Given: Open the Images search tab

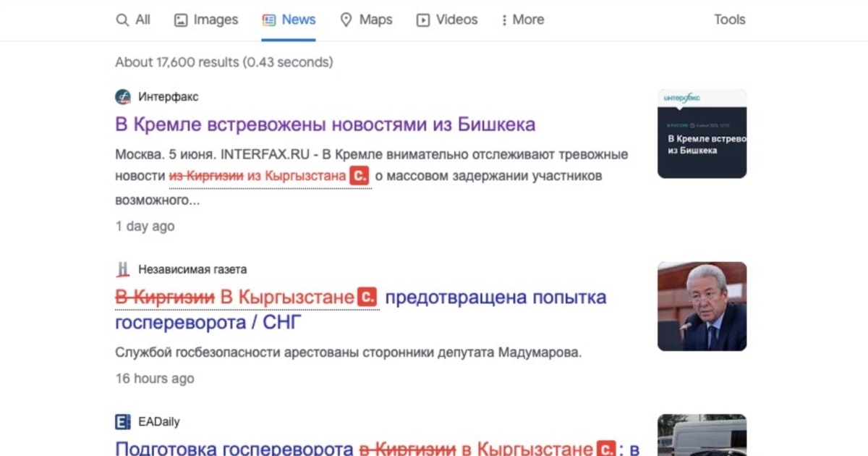Looking at the screenshot, I should pyautogui.click(x=206, y=20).
